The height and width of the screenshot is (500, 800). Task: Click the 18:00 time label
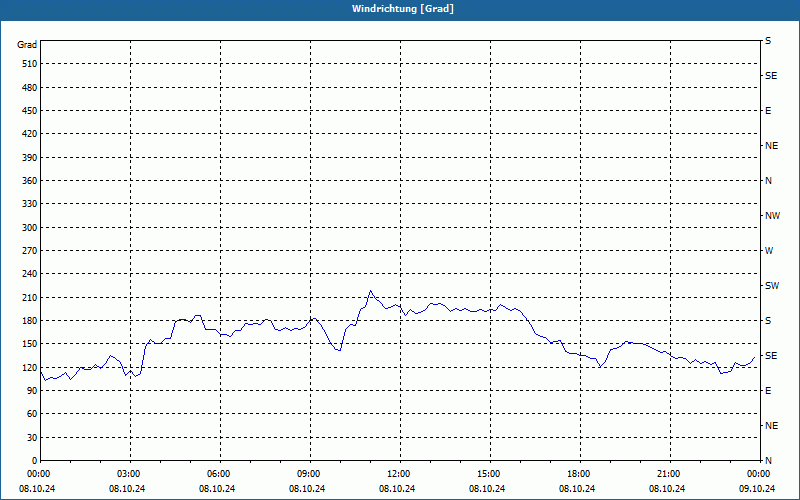tap(580, 474)
